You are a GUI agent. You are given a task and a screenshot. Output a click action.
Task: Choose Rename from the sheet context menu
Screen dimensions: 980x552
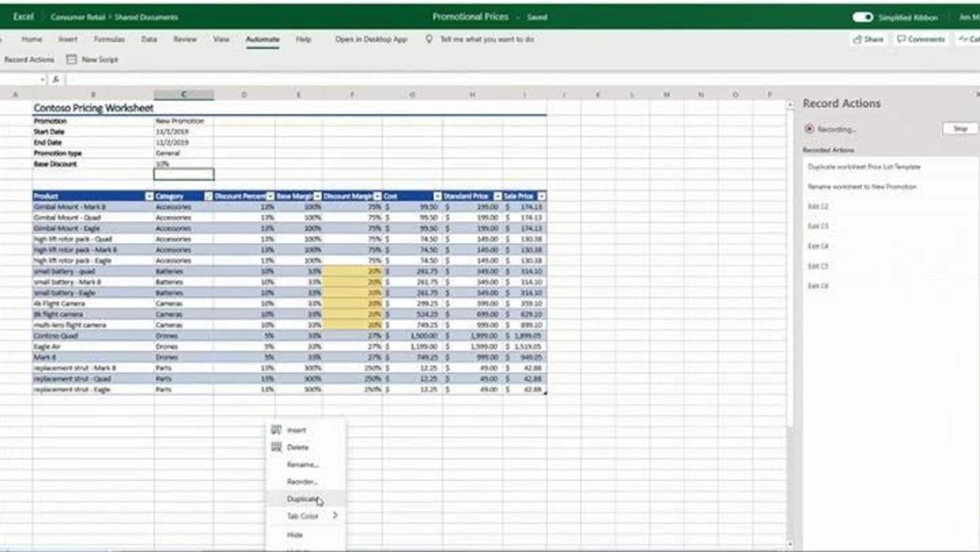(302, 465)
